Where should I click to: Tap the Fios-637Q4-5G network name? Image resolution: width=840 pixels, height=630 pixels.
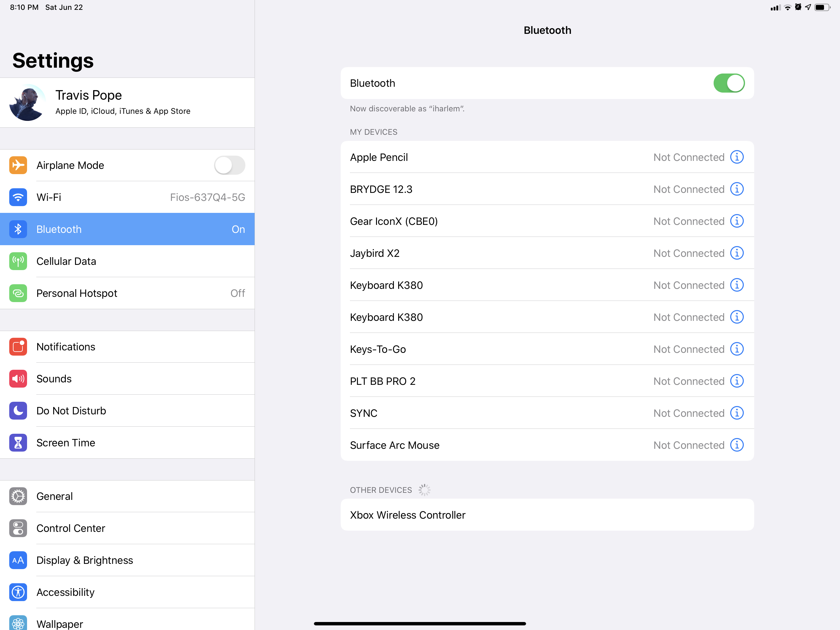coord(207,197)
